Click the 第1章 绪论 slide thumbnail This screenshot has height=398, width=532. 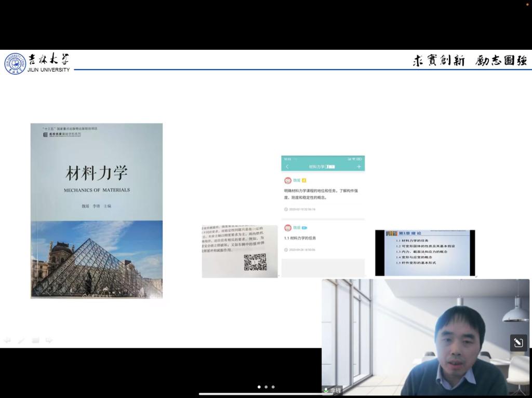point(424,253)
